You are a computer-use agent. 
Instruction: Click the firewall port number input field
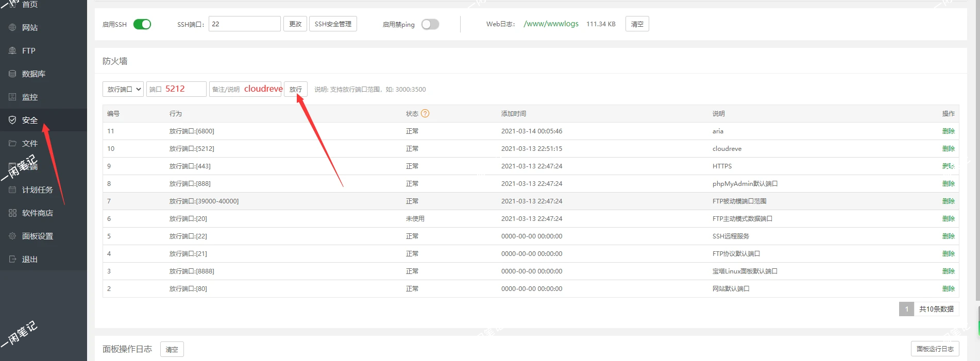point(177,90)
